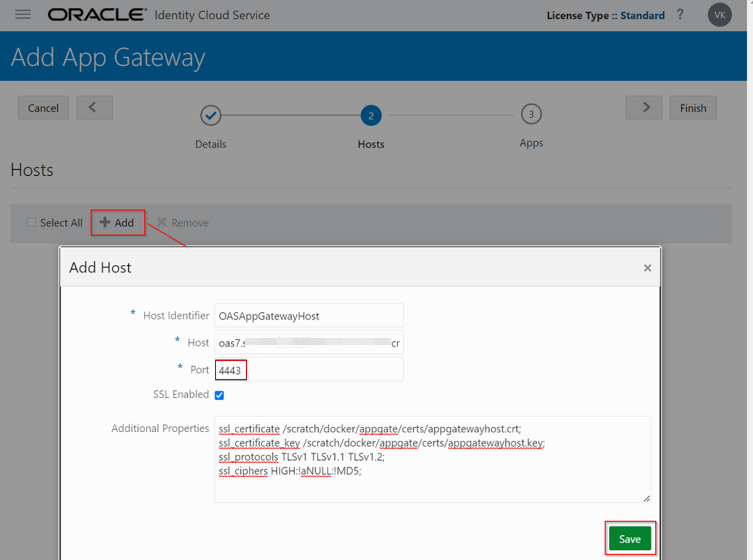Image resolution: width=753 pixels, height=560 pixels.
Task: Toggle the Select All checkbox
Action: pyautogui.click(x=31, y=222)
